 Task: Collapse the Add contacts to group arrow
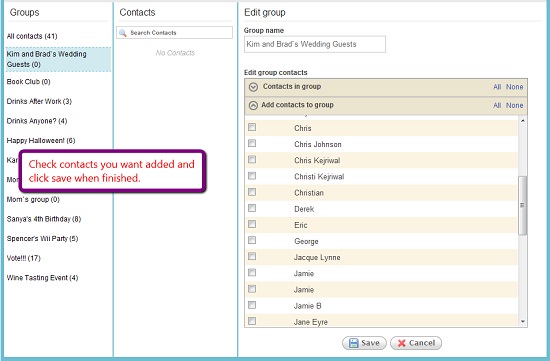253,105
